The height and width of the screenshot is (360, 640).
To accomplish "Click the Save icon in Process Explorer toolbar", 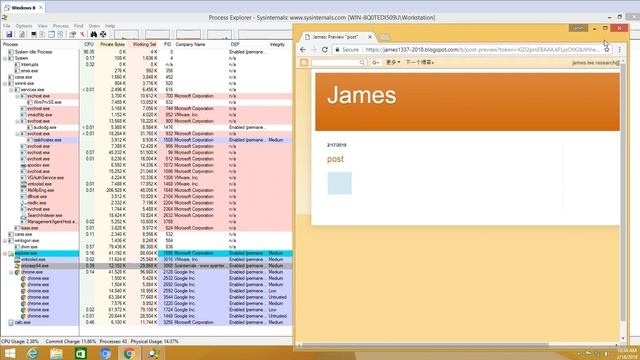I will point(9,35).
